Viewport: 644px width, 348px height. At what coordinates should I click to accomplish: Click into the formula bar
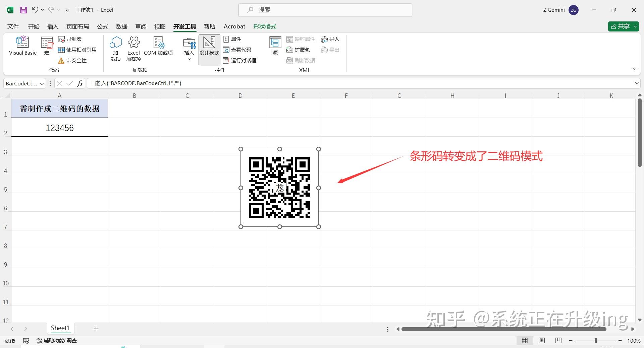[x=361, y=83]
